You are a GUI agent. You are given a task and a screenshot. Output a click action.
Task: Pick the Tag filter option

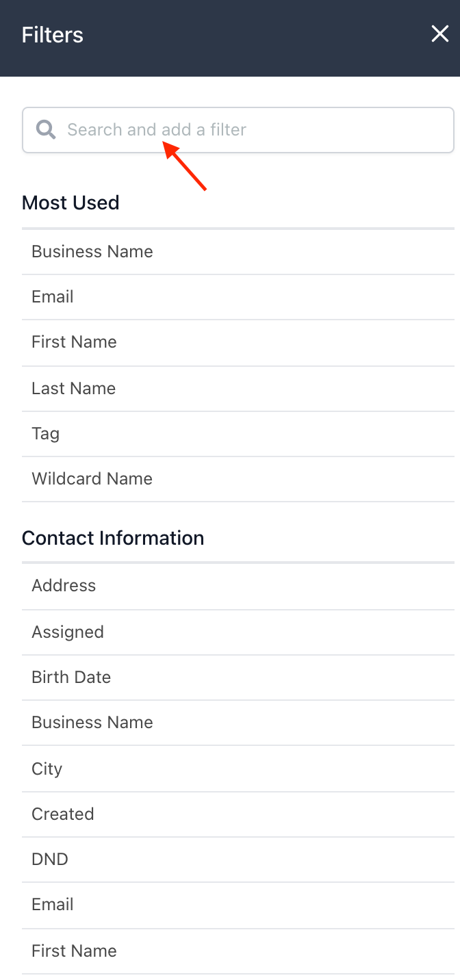(x=46, y=434)
